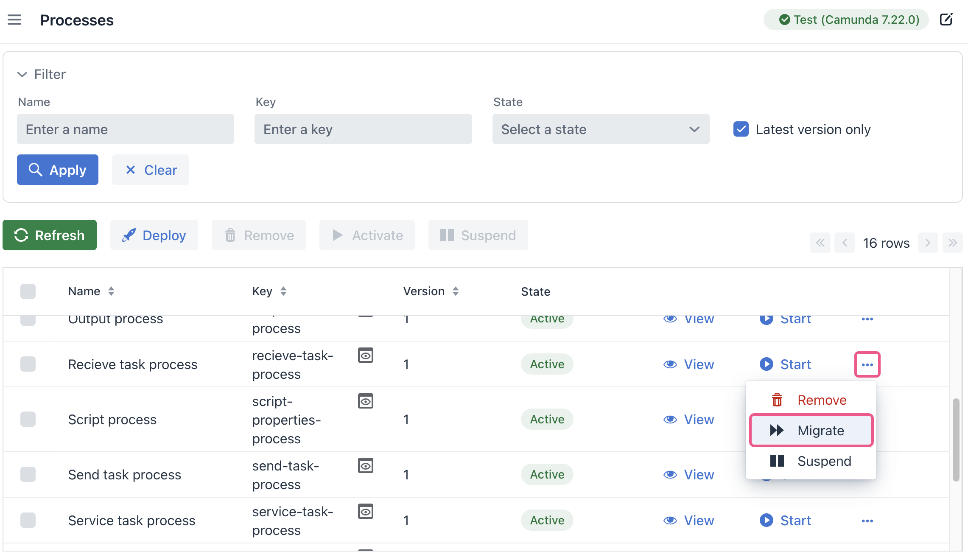
Task: Go to the first page of rows
Action: [x=820, y=243]
